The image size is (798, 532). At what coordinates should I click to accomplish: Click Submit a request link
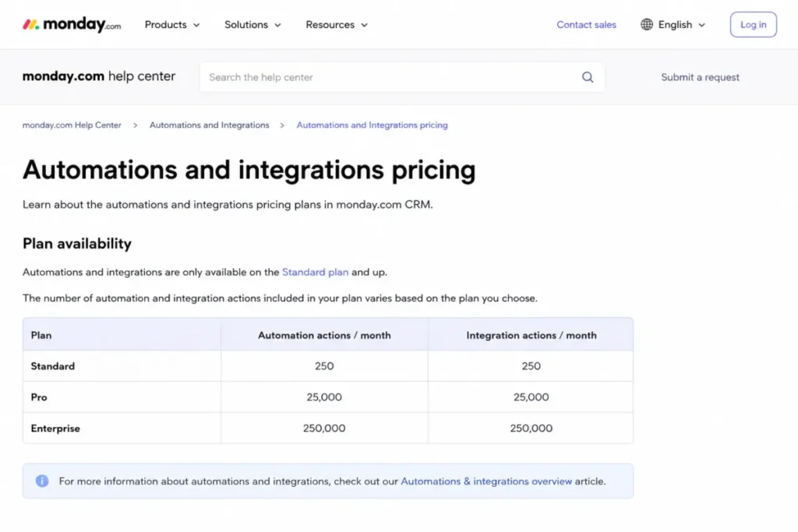(x=700, y=77)
